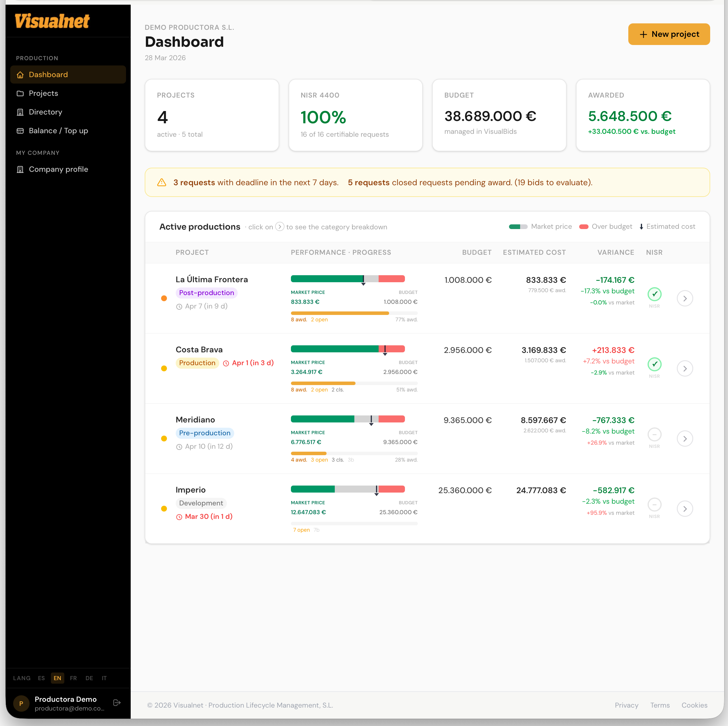Click the warning triangle in the alert banner
Screen dimensions: 728x726
point(161,182)
